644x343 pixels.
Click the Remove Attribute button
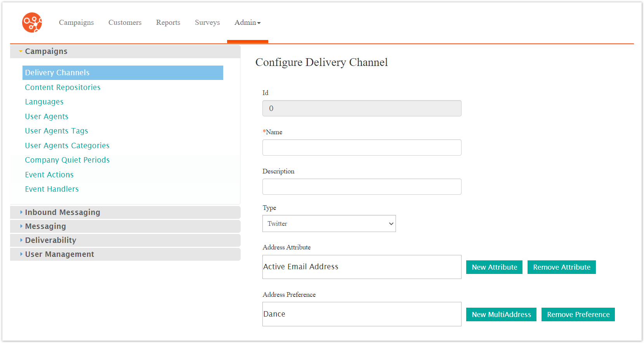pyautogui.click(x=561, y=267)
